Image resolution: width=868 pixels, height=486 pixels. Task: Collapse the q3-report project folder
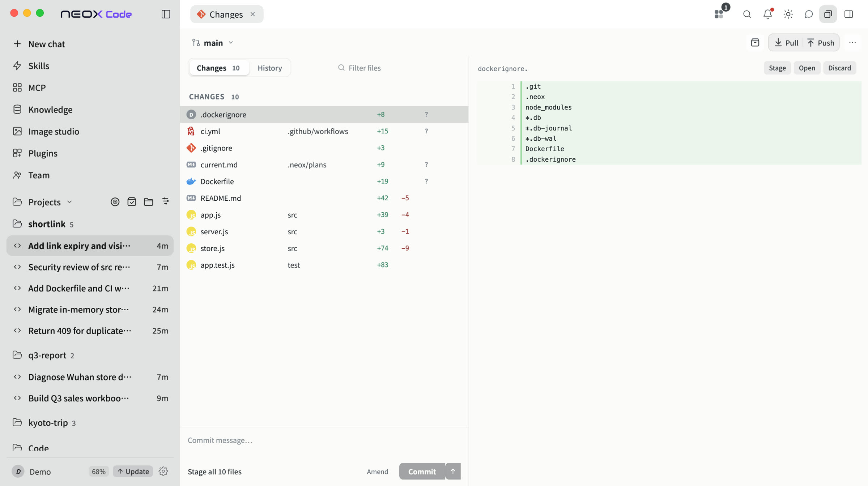pos(90,355)
